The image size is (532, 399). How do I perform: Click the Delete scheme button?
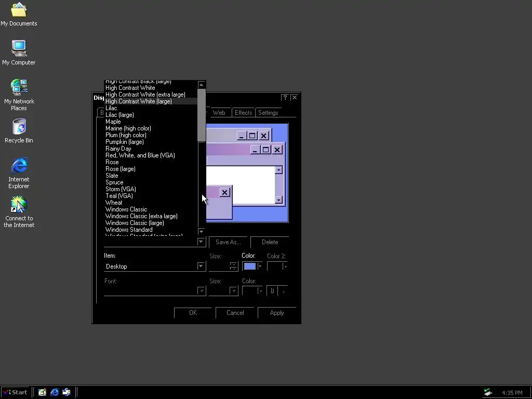270,242
